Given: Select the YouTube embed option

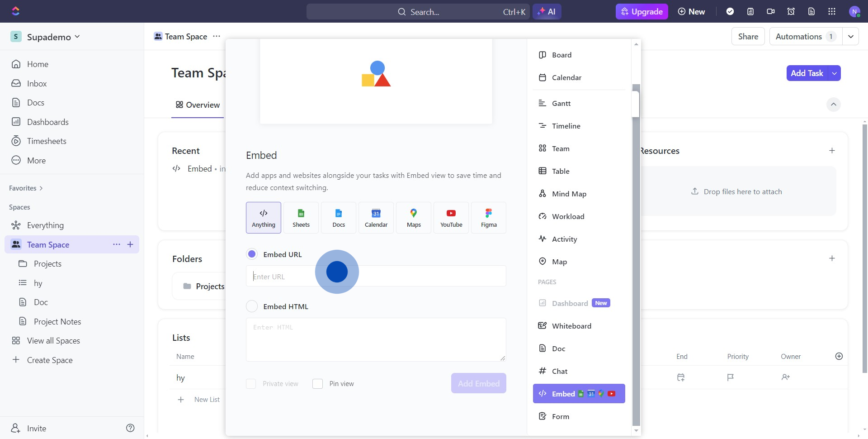Looking at the screenshot, I should point(451,218).
